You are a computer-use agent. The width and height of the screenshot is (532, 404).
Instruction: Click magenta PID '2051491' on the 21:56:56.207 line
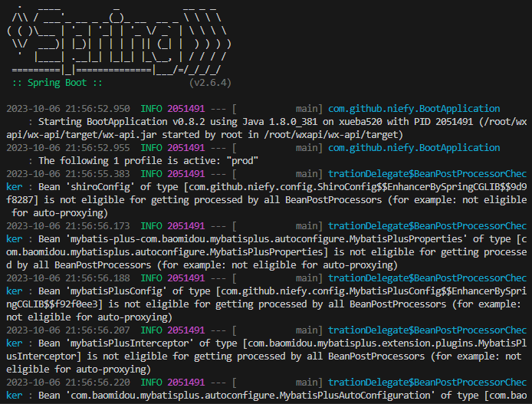pyautogui.click(x=186, y=330)
